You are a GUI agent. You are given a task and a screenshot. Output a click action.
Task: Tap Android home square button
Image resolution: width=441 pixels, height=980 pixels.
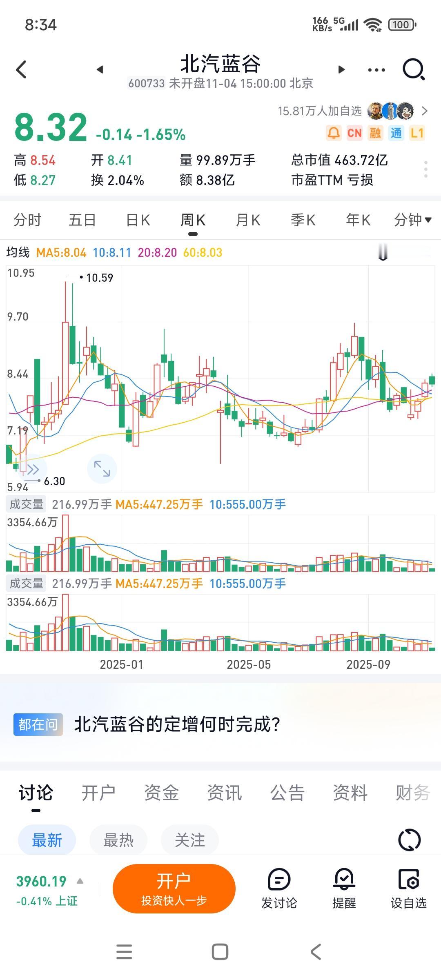tap(220, 952)
